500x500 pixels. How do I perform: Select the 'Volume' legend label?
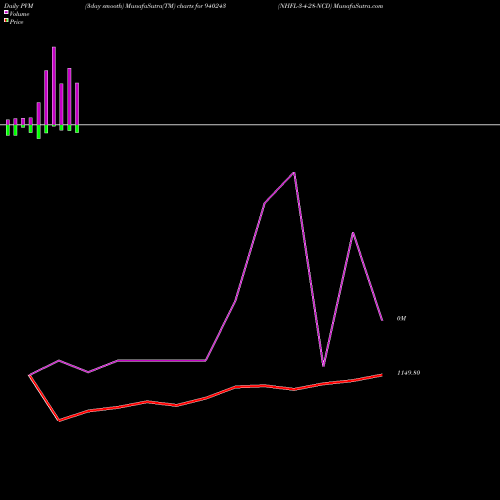coord(19,14)
